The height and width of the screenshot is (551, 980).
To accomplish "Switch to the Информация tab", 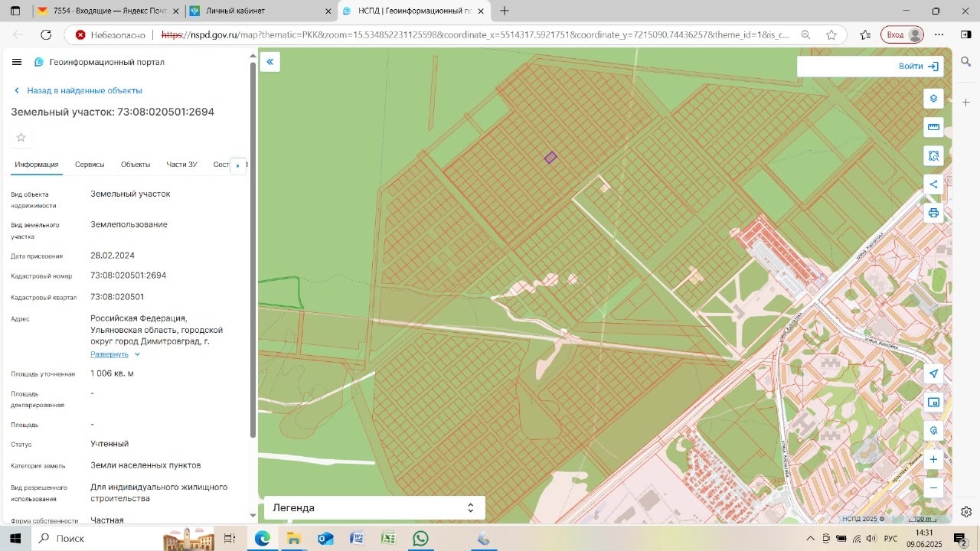I will pos(37,165).
